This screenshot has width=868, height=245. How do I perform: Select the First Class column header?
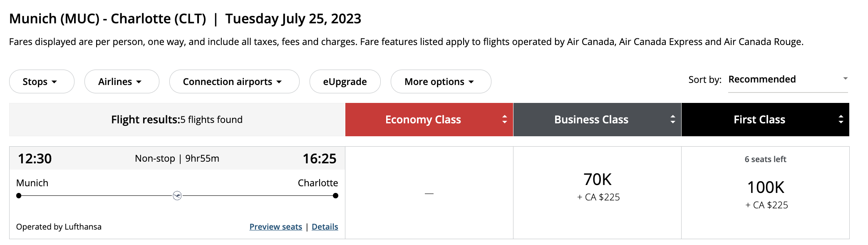coord(759,120)
